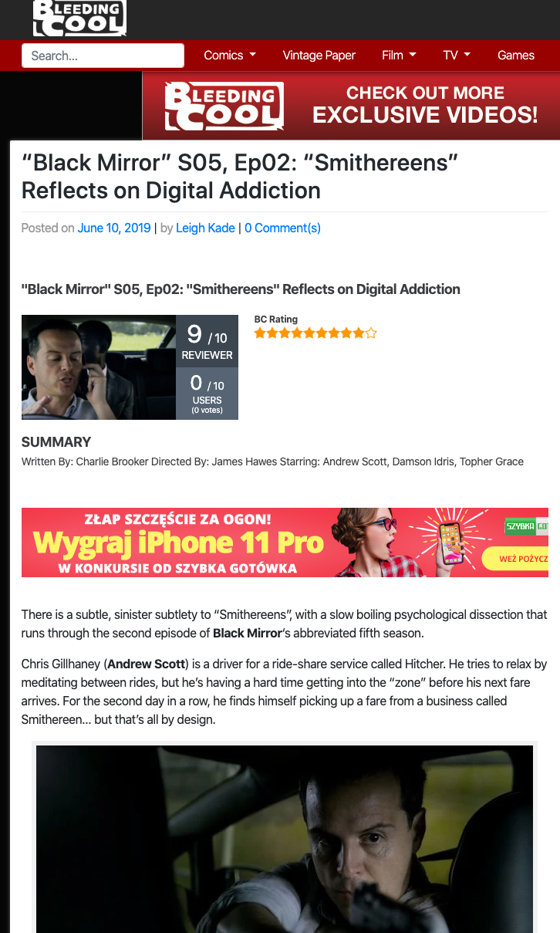Click the 9/10 Reviewer score box
The width and height of the screenshot is (560, 933).
pos(207,341)
